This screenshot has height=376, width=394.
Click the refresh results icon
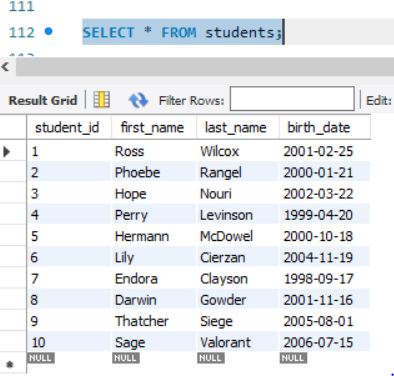pyautogui.click(x=138, y=100)
